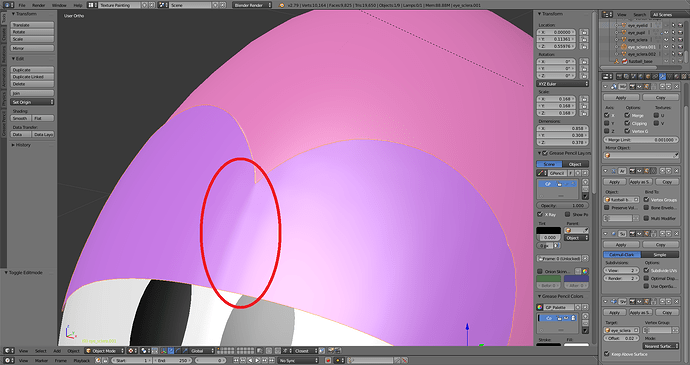Open the Add menu in 3D view header
The image size is (690, 365).
tap(57, 351)
